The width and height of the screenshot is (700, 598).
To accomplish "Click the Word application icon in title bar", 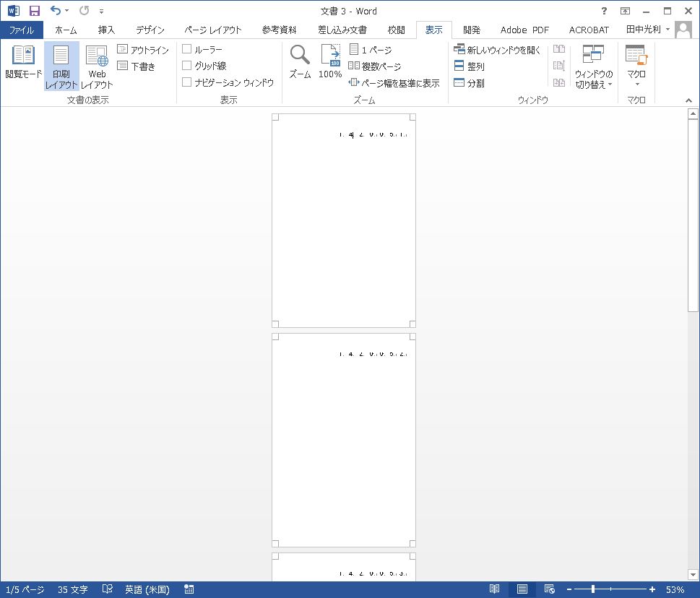I will tap(14, 11).
